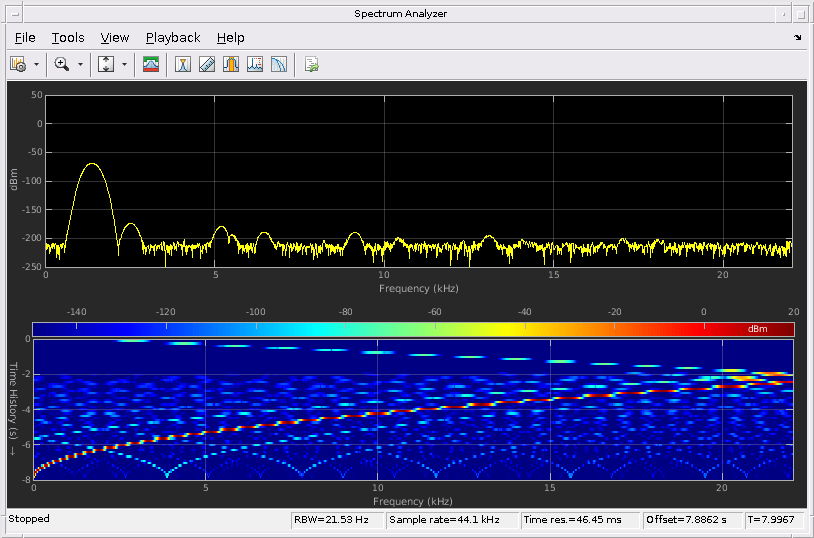This screenshot has height=538, width=814.
Task: Open the configuration properties tool
Action: pos(18,64)
